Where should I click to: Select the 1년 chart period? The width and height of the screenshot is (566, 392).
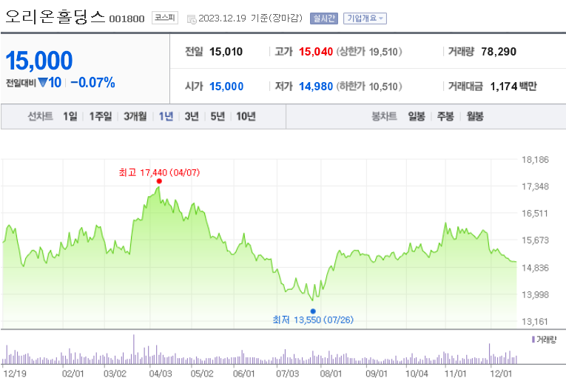166,116
